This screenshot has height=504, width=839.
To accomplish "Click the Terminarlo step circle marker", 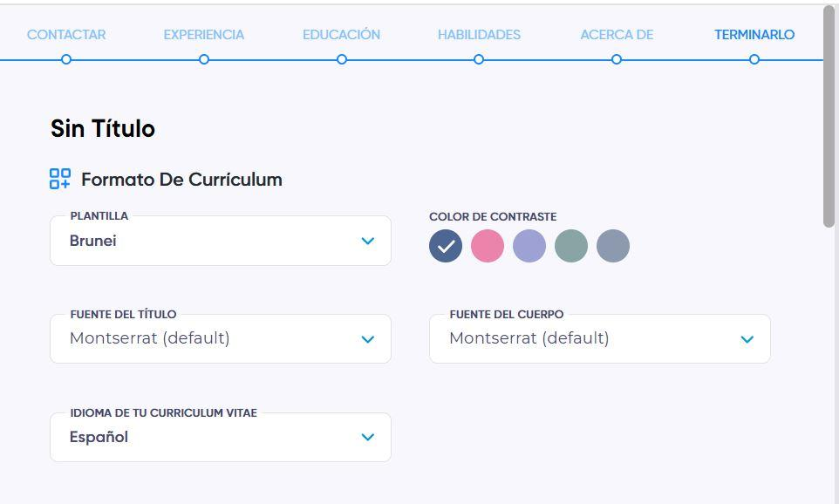I will coord(754,59).
